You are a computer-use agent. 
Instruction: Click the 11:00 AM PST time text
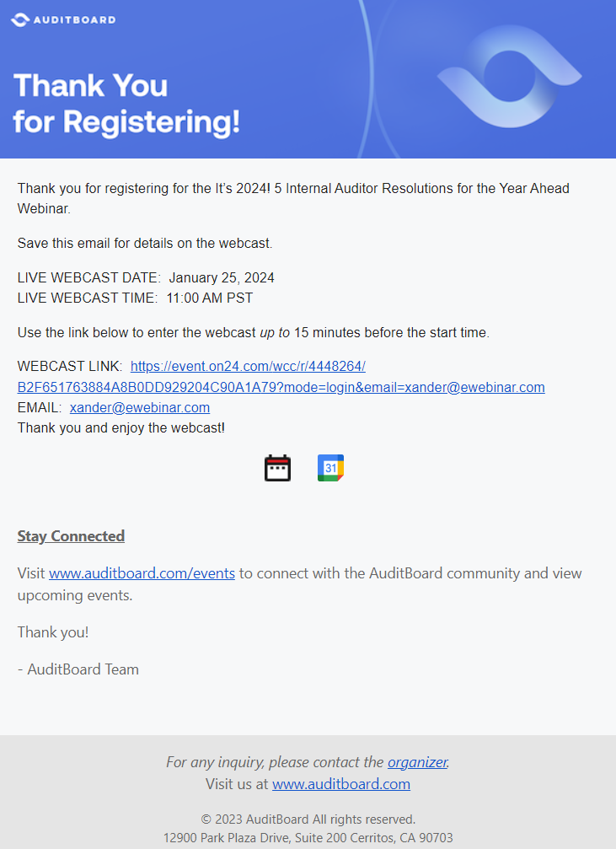[209, 298]
